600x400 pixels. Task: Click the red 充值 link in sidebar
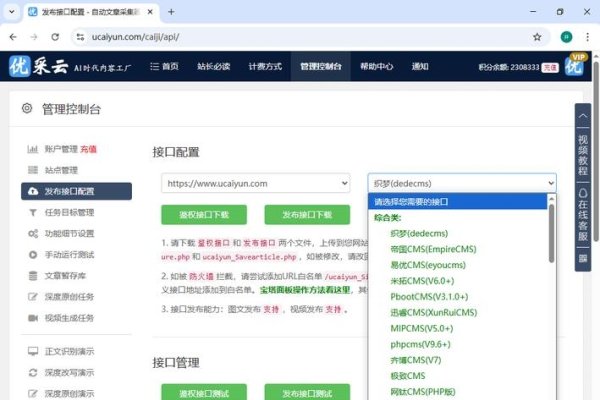coord(88,149)
